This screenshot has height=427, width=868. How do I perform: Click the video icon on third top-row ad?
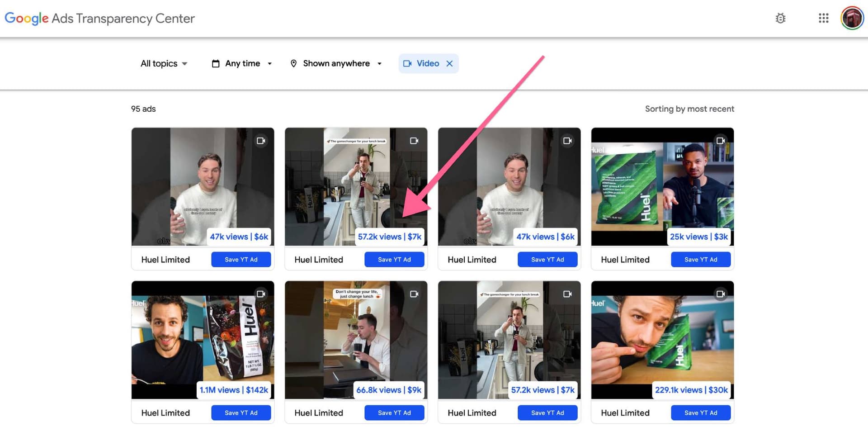[x=567, y=141]
